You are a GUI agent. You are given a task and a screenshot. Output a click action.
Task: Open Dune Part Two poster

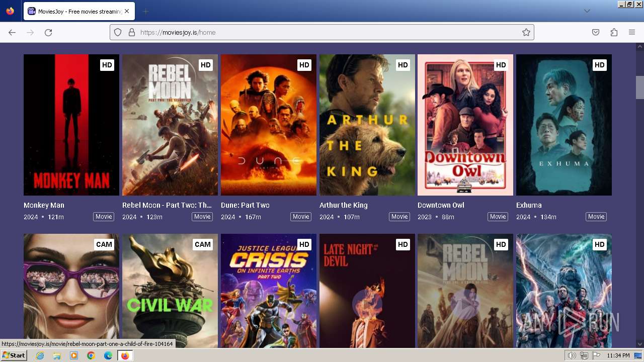269,125
